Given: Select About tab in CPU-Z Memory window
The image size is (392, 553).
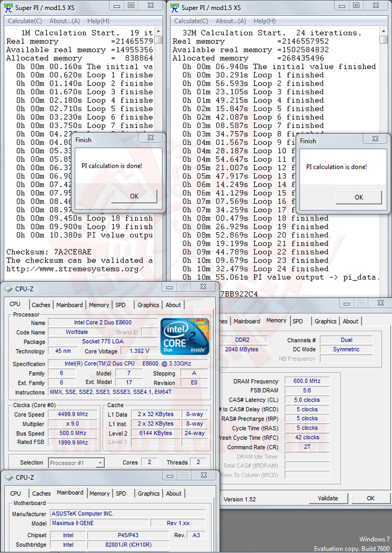Looking at the screenshot, I should 351,321.
